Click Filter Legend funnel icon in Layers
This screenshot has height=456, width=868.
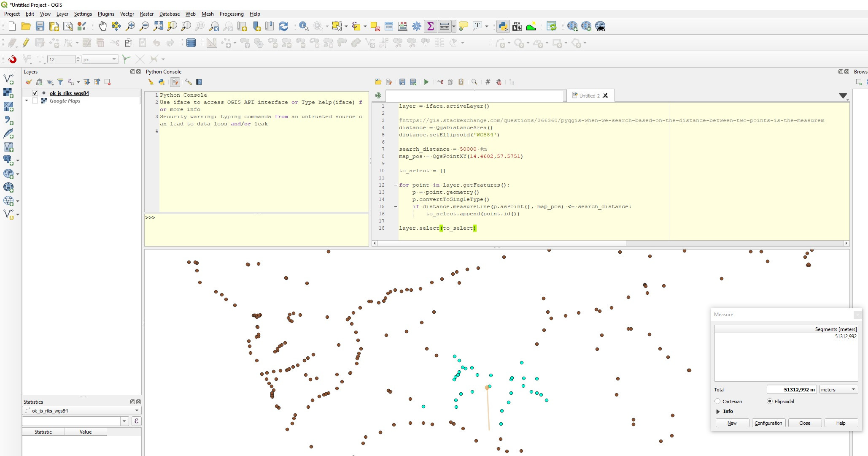[60, 82]
